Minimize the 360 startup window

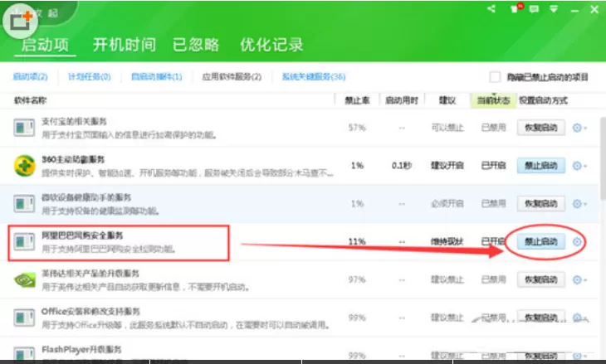pyautogui.click(x=574, y=11)
